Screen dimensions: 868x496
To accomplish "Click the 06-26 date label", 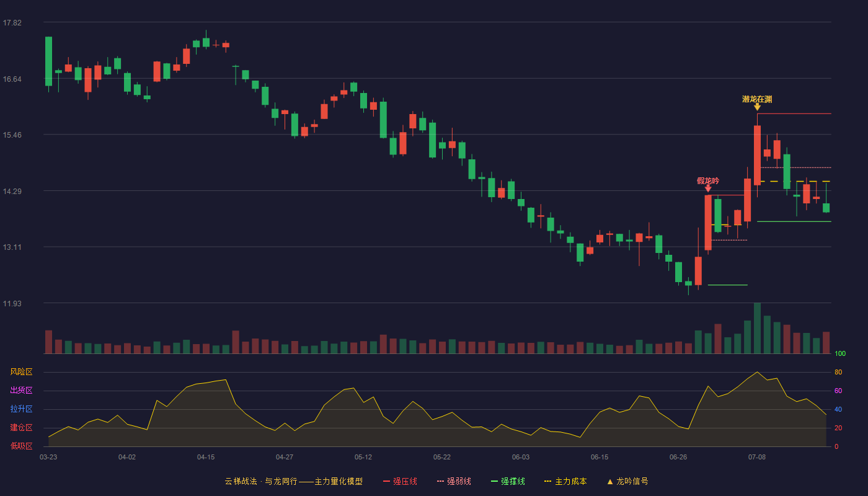I will [x=678, y=457].
